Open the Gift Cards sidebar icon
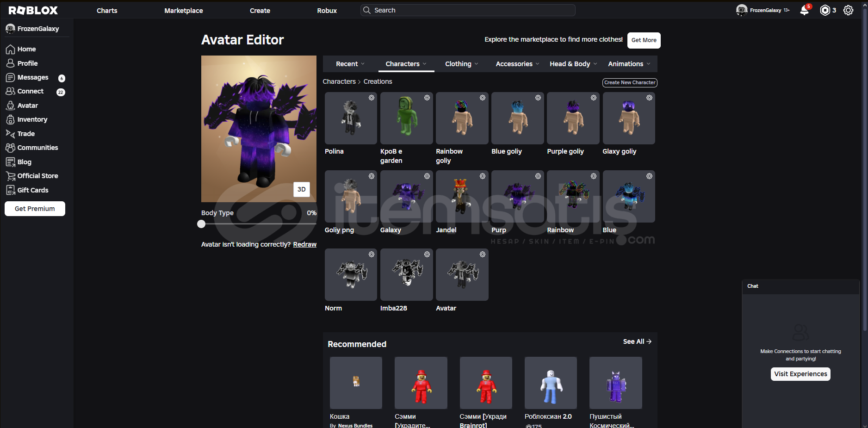Viewport: 868px width, 428px height. (x=10, y=190)
